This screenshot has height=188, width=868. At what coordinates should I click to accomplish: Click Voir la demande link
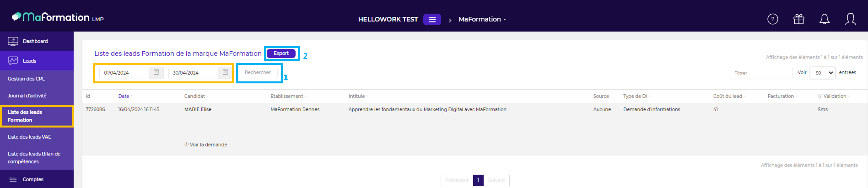[208, 145]
